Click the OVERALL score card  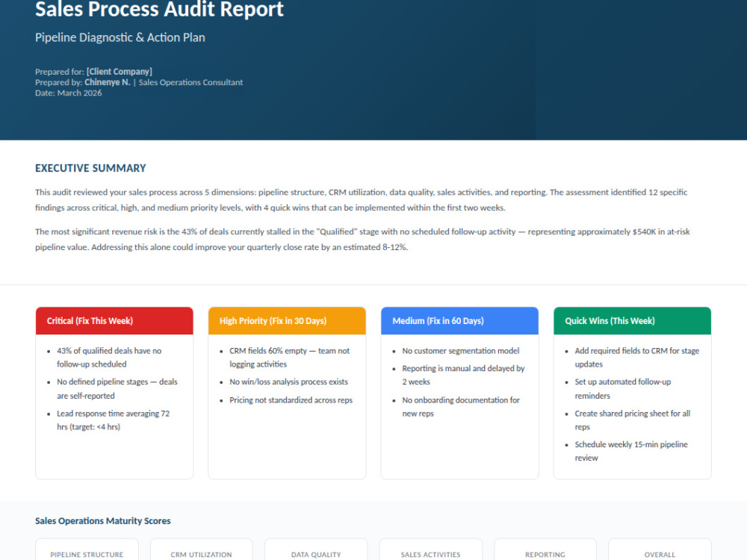click(660, 550)
